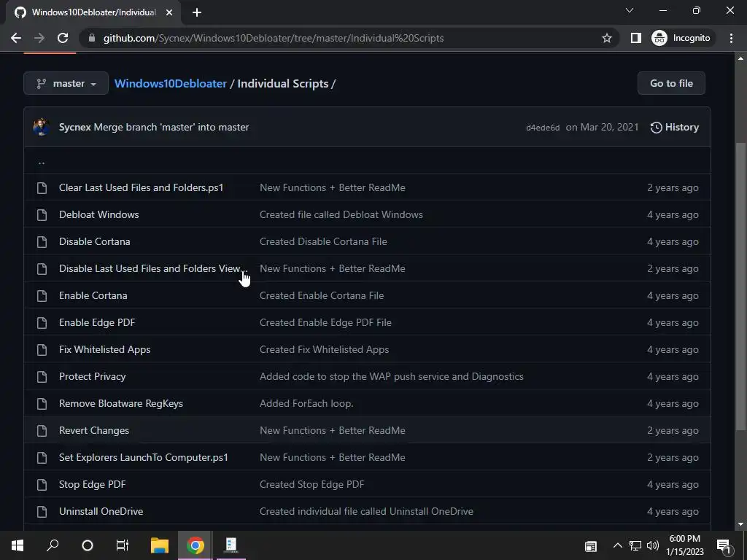Show hidden system tray icons
Viewport: 747px width, 560px height.
pyautogui.click(x=617, y=545)
